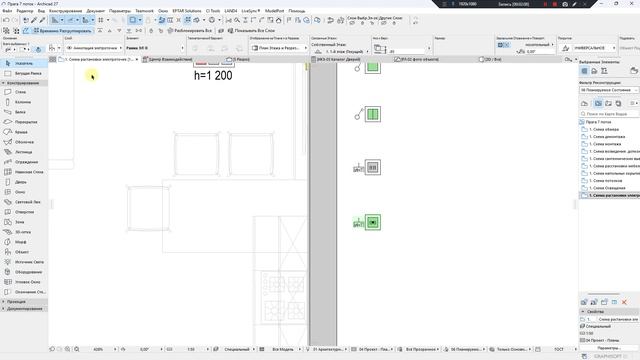The image size is (640, 360).
Task: Select the Указатель arrow tool
Action: click(24, 64)
